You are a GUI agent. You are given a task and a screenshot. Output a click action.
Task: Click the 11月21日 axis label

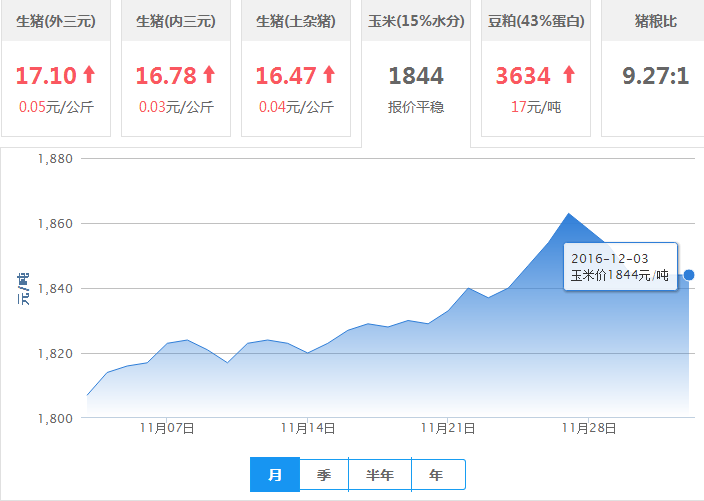pos(448,428)
